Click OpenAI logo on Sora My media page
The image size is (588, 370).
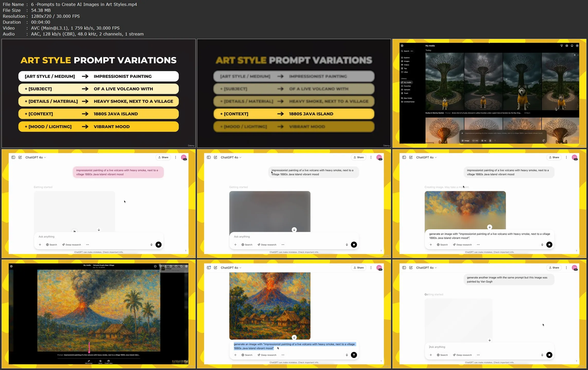402,46
